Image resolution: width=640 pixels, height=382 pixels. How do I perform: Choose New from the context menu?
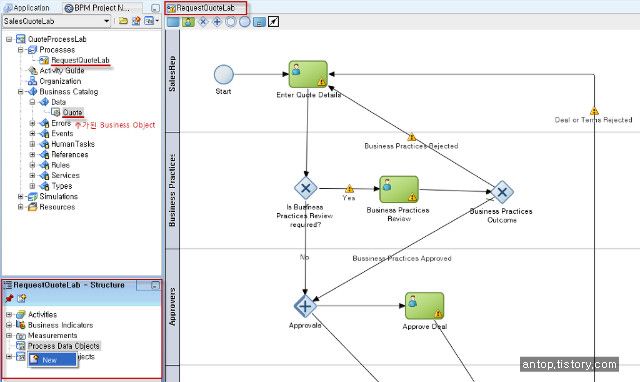pos(53,360)
